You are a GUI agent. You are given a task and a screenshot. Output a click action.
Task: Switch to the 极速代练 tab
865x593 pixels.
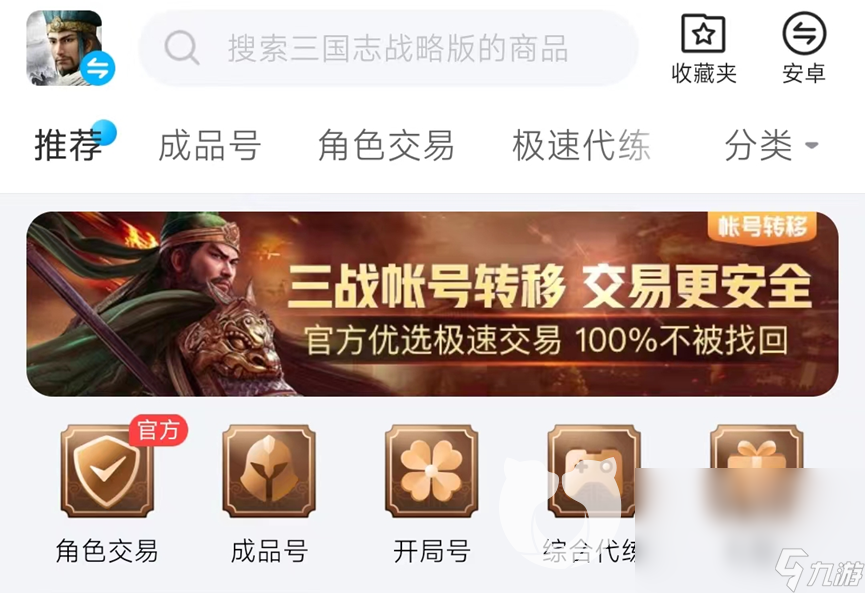click(581, 146)
